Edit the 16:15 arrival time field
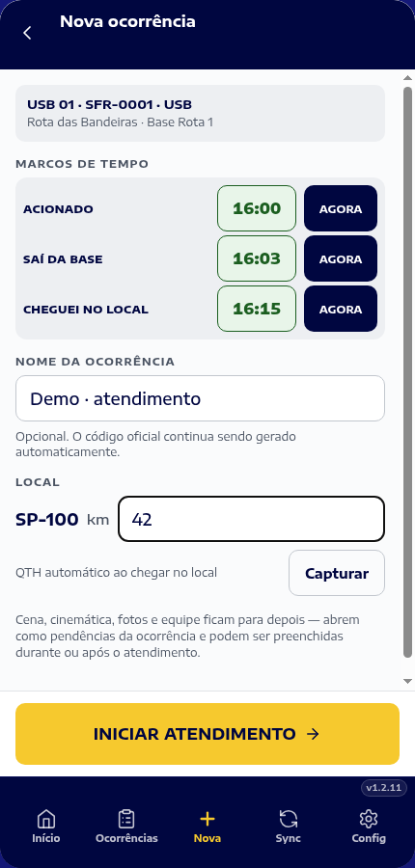This screenshot has width=415, height=868. (x=257, y=309)
